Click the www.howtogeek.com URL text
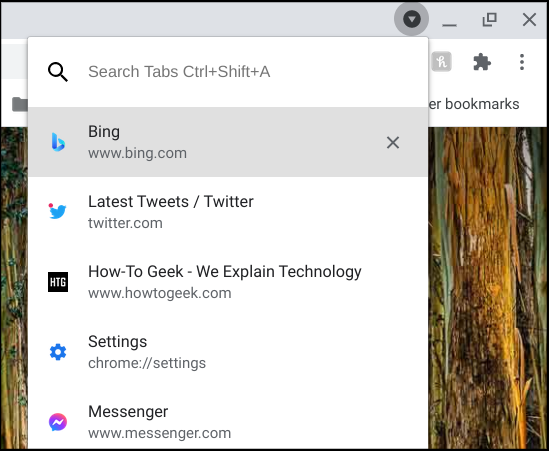Viewport: 549px width, 451px height. [x=160, y=293]
